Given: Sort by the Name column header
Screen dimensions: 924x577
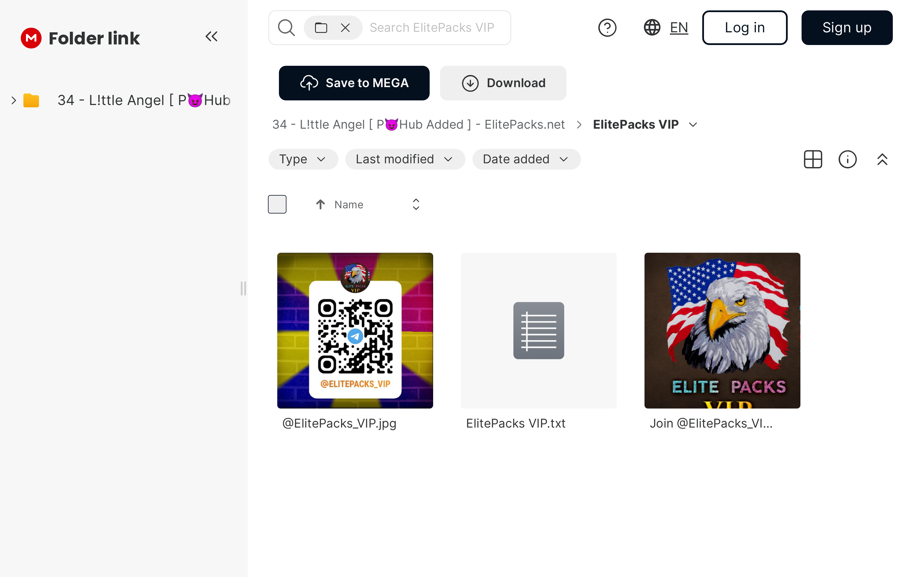Looking at the screenshot, I should click(348, 205).
